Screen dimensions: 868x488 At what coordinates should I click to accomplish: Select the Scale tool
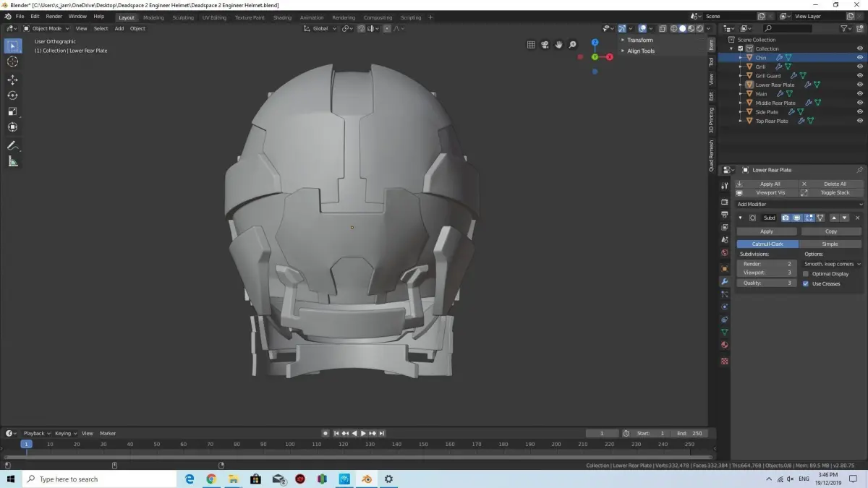coord(12,111)
